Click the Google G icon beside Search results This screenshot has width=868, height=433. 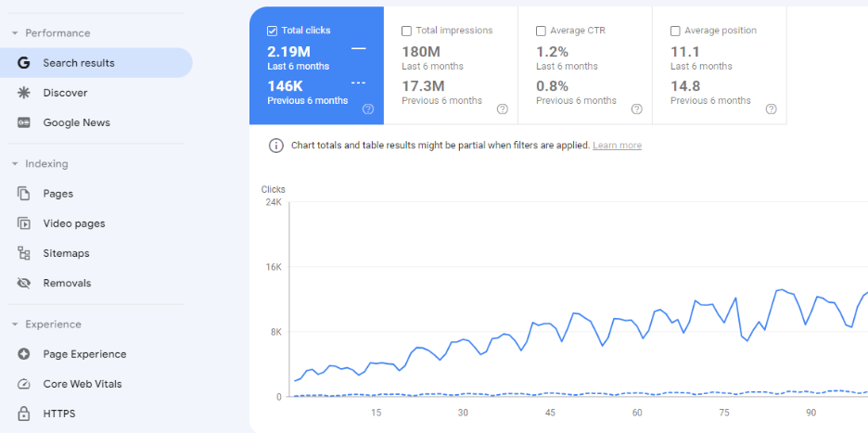[24, 63]
